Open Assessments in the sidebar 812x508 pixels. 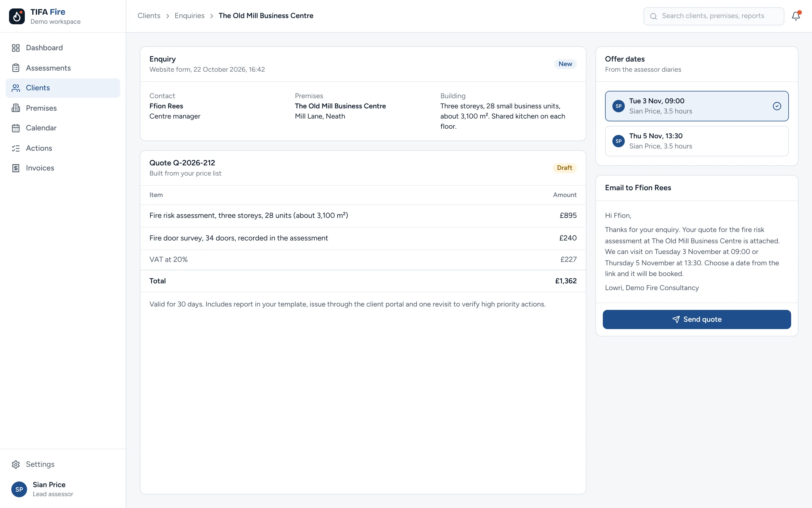point(63,68)
